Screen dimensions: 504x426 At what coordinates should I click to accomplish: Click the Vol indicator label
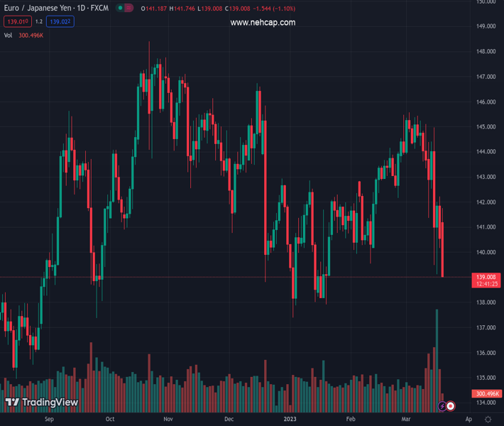(9, 35)
